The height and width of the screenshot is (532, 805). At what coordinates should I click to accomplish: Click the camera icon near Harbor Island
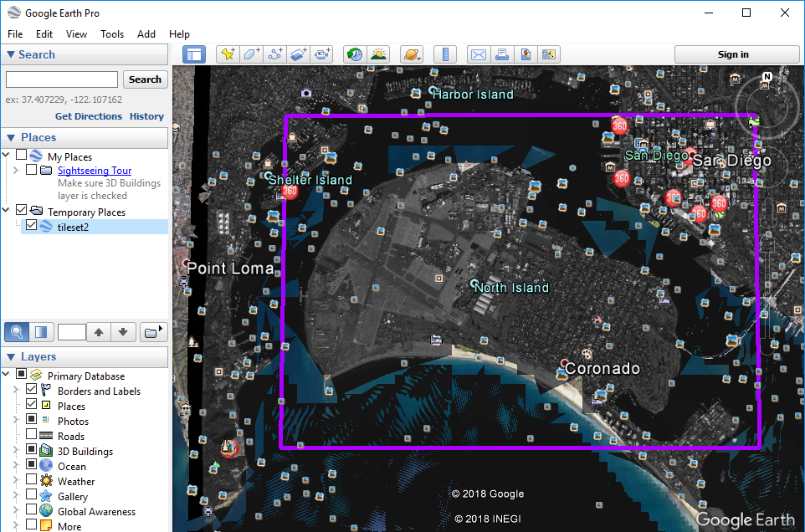click(306, 93)
